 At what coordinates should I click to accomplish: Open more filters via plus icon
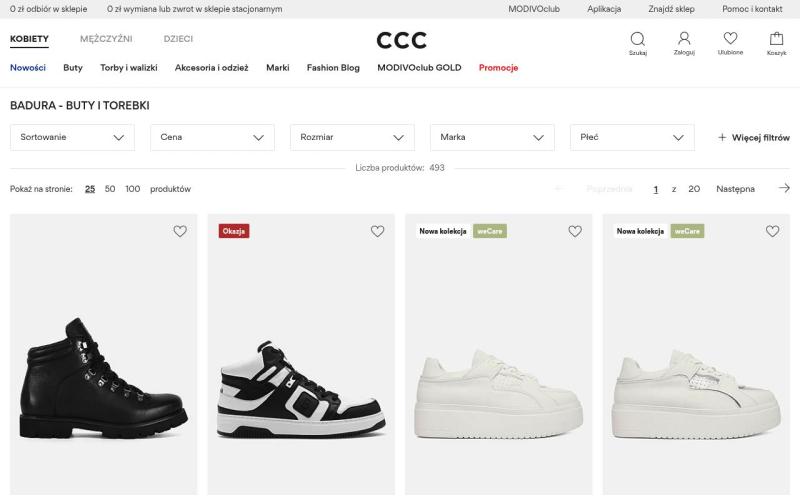(x=723, y=137)
